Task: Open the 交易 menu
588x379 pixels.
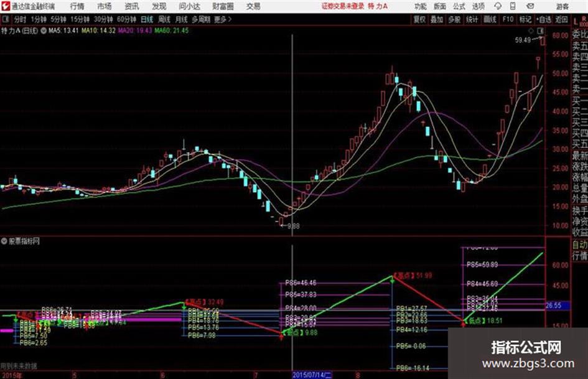Action: point(253,6)
